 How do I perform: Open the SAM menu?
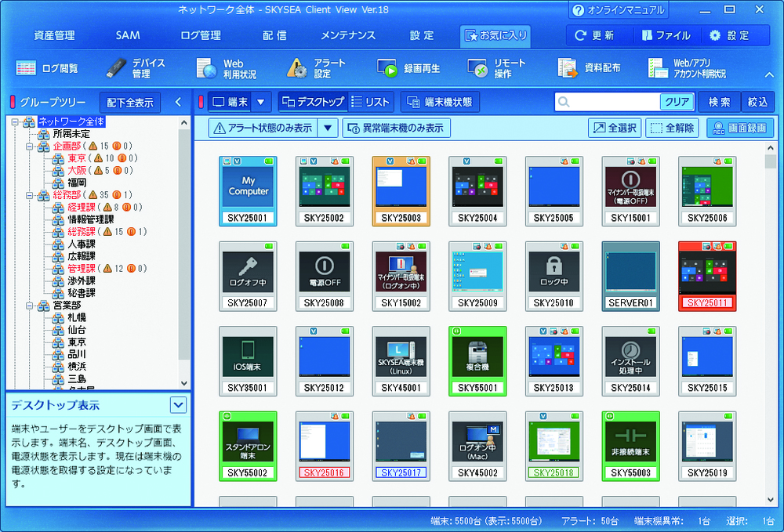pyautogui.click(x=128, y=35)
